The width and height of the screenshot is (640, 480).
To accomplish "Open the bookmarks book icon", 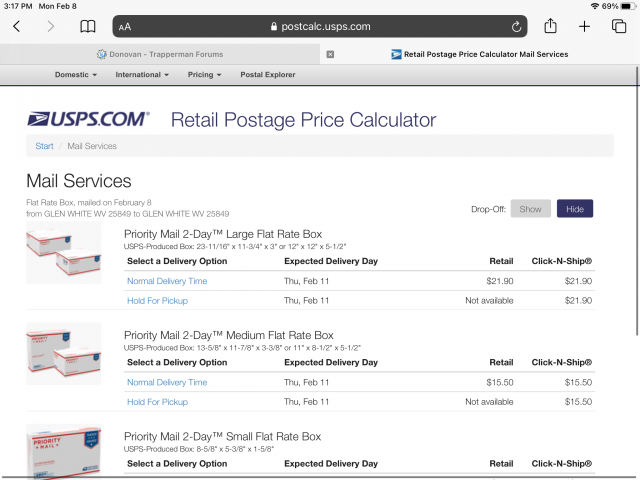I will click(x=88, y=27).
